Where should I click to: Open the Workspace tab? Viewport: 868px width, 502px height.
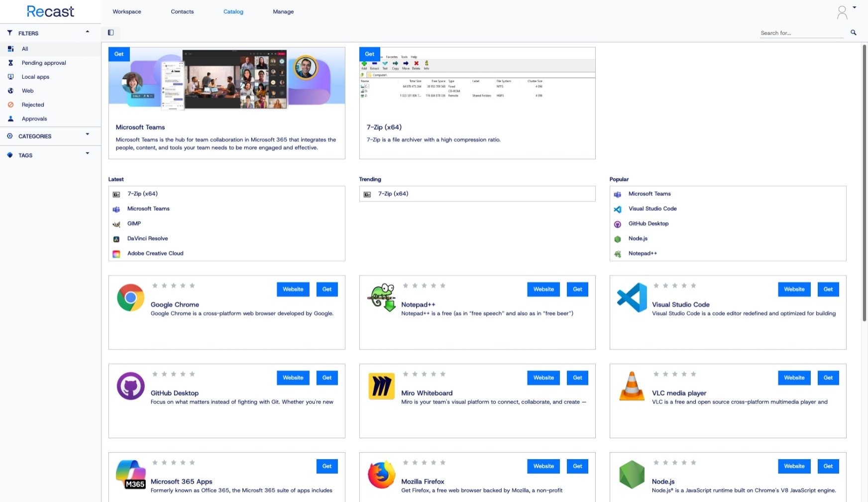127,11
